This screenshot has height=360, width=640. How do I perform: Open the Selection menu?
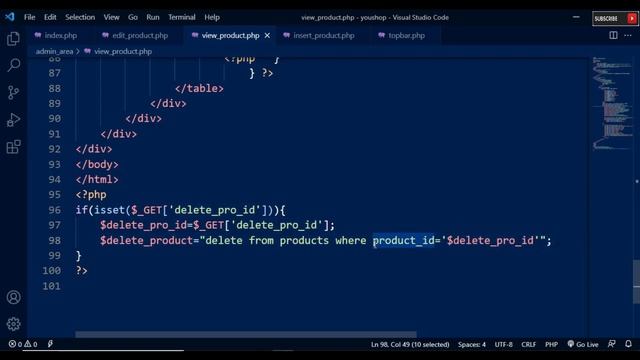coord(80,17)
